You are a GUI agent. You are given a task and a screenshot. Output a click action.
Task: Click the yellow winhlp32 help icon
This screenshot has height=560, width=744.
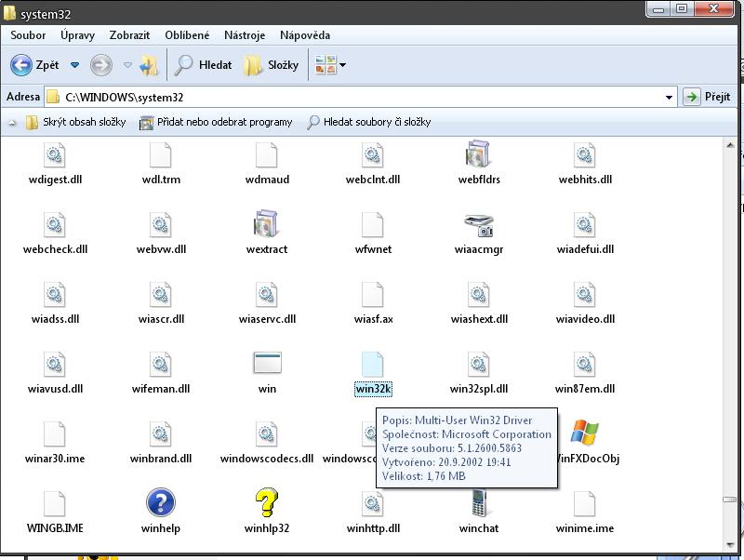click(x=267, y=503)
